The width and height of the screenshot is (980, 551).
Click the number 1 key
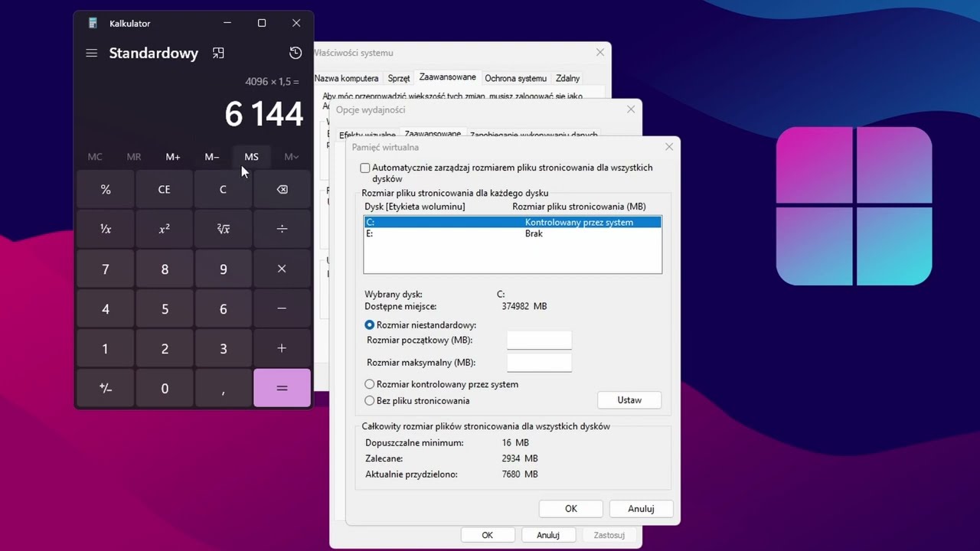click(x=106, y=348)
